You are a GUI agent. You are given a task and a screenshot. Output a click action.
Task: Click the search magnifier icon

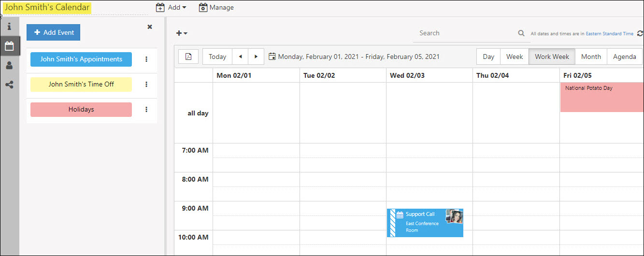[521, 33]
